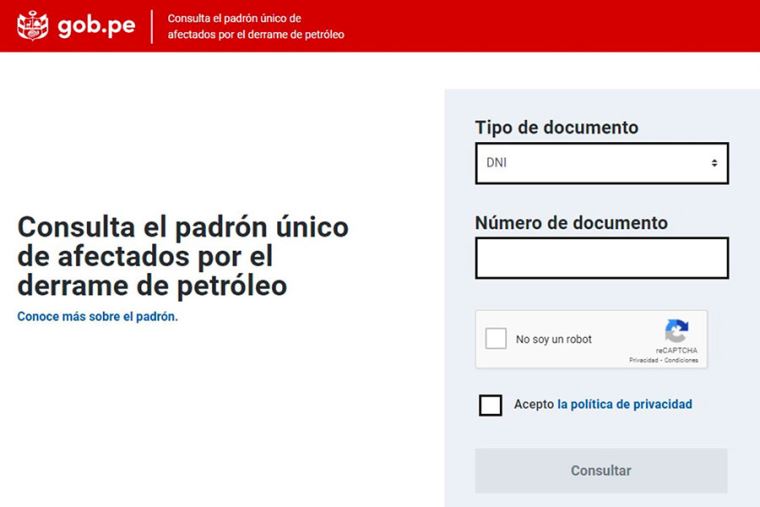Click the gob.pe wordmark in the header

[x=97, y=26]
